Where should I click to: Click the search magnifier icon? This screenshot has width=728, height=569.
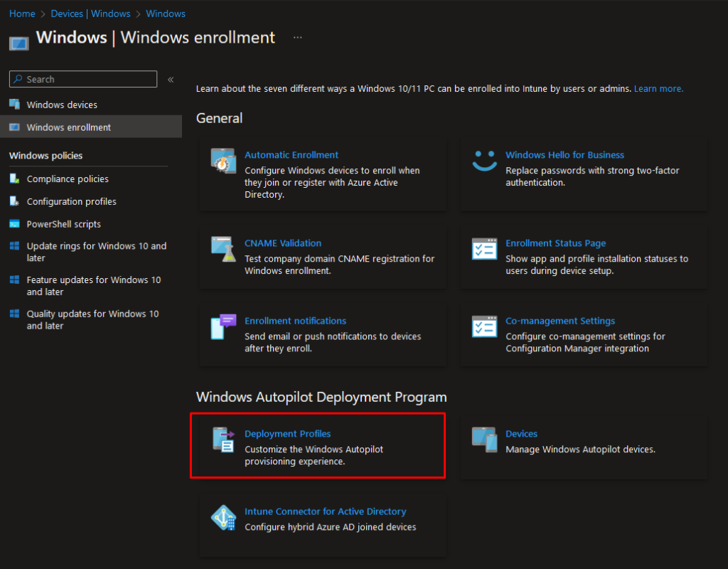tap(18, 79)
